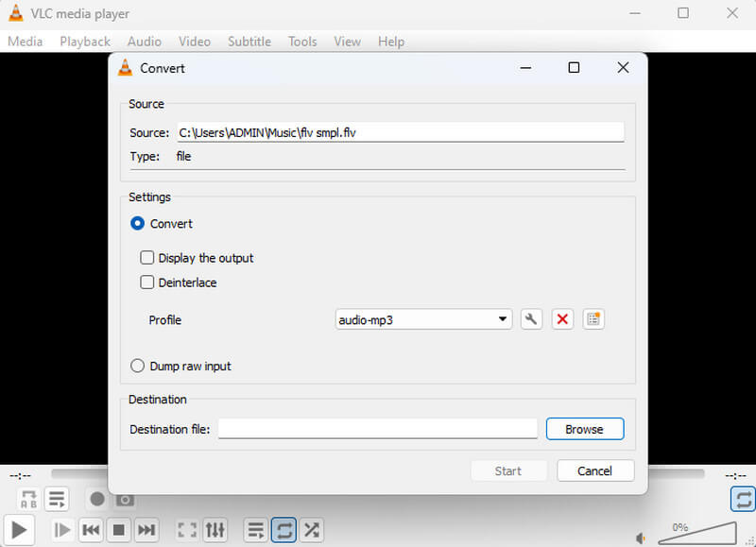Select Dump raw input radio button
Screen dimensions: 756x547
(138, 366)
